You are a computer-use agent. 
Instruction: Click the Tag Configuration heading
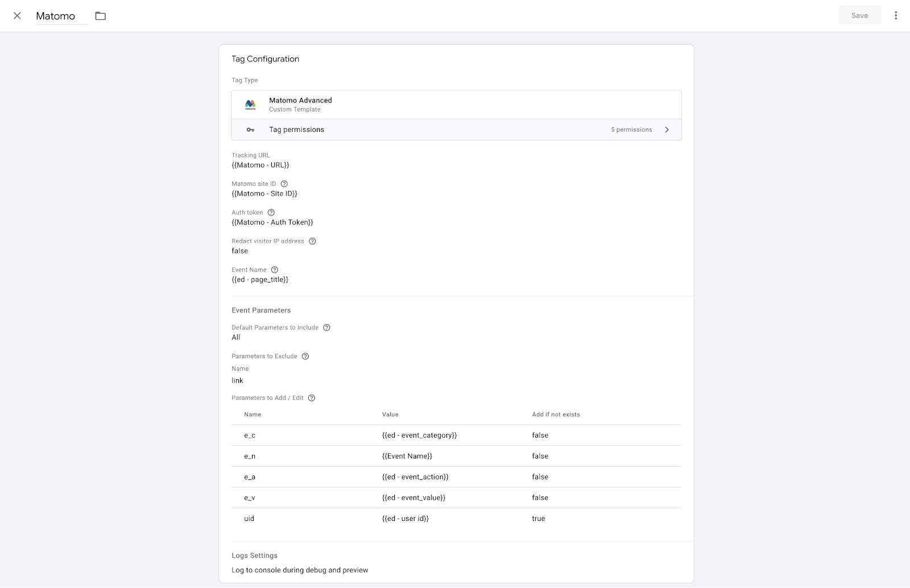[265, 59]
